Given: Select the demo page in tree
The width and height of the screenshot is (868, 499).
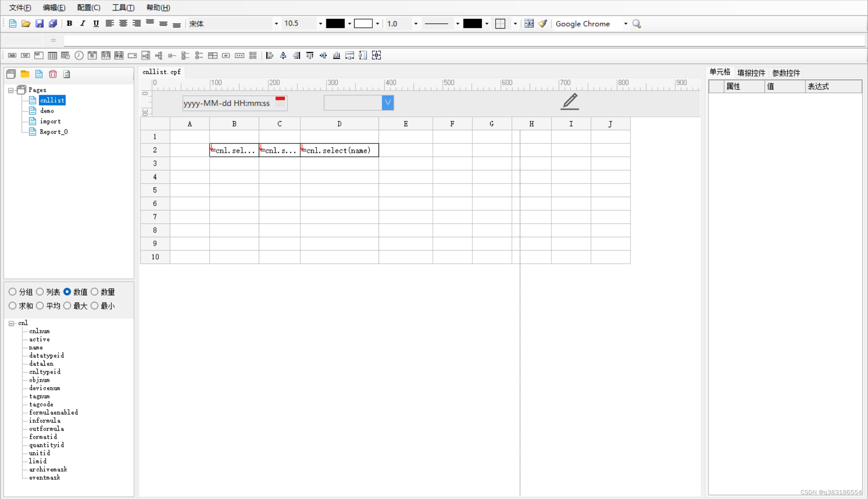Looking at the screenshot, I should pos(47,111).
